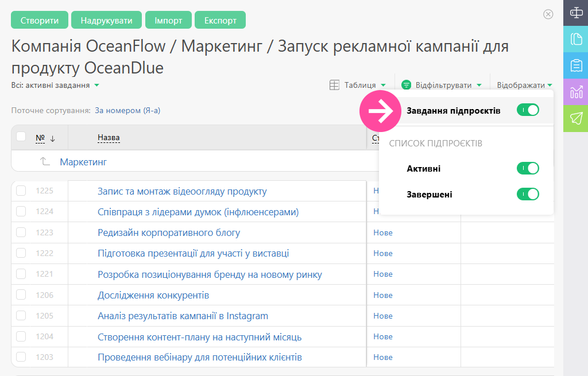
Task: Check the box for task 1206
Action: click(21, 295)
